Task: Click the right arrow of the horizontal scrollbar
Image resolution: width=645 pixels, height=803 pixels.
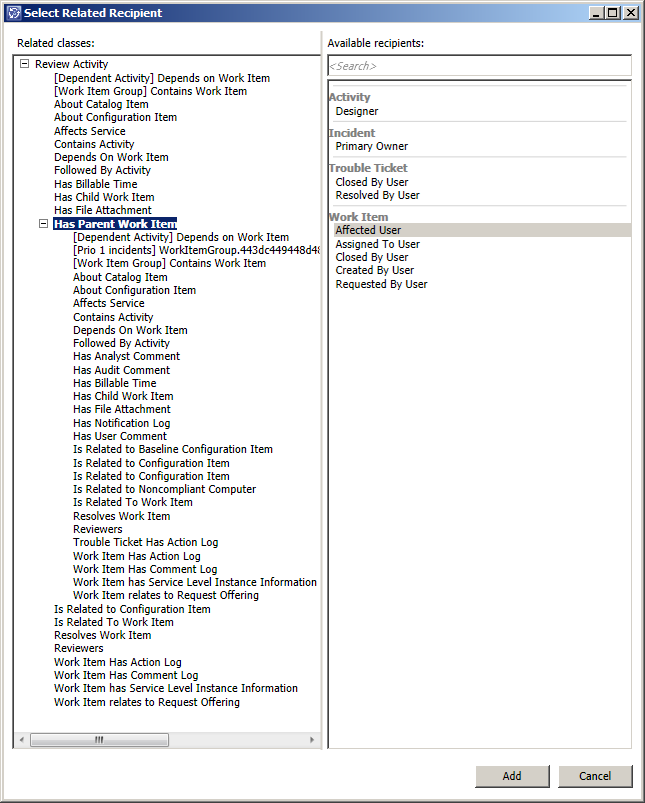Action: (x=313, y=739)
